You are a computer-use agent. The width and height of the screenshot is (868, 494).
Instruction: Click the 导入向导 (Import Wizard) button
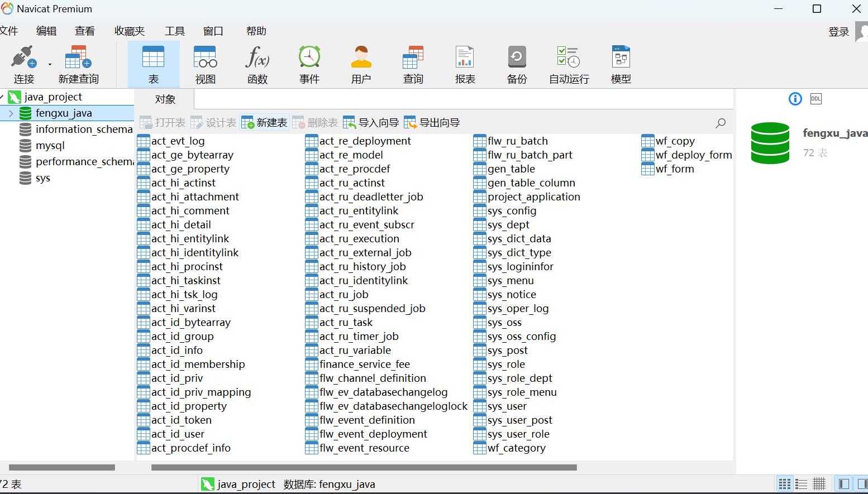pos(371,123)
